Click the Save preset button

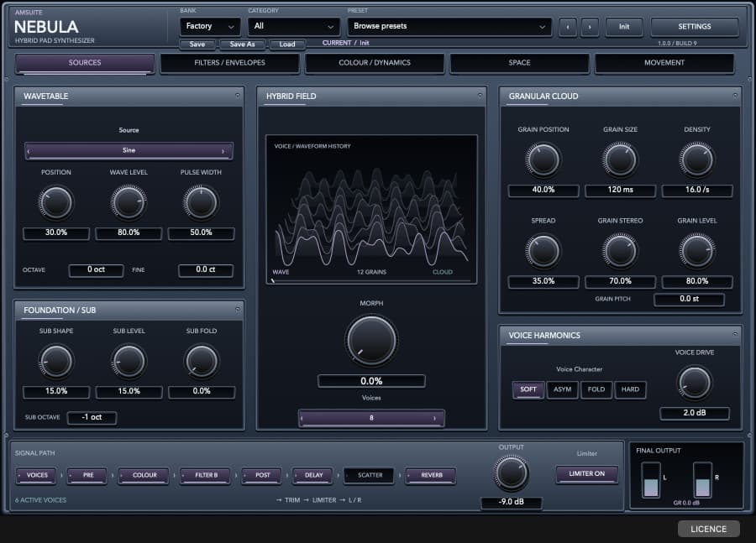click(197, 44)
